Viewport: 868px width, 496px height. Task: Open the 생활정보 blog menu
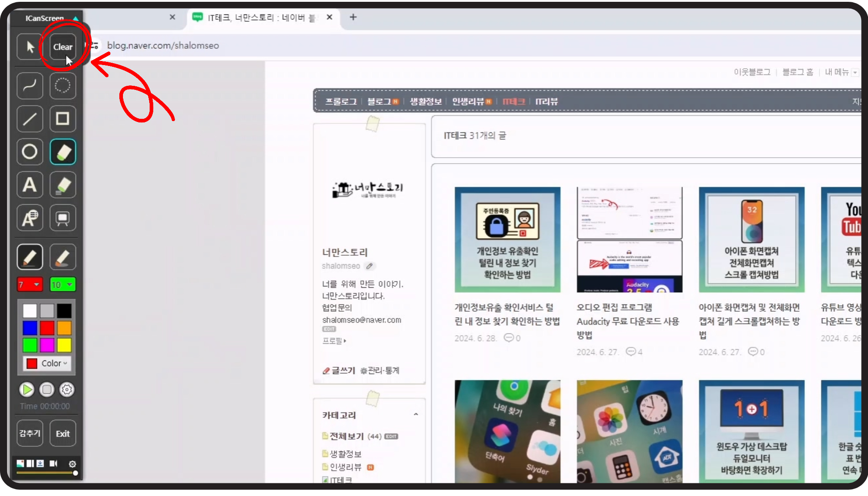[x=425, y=102]
